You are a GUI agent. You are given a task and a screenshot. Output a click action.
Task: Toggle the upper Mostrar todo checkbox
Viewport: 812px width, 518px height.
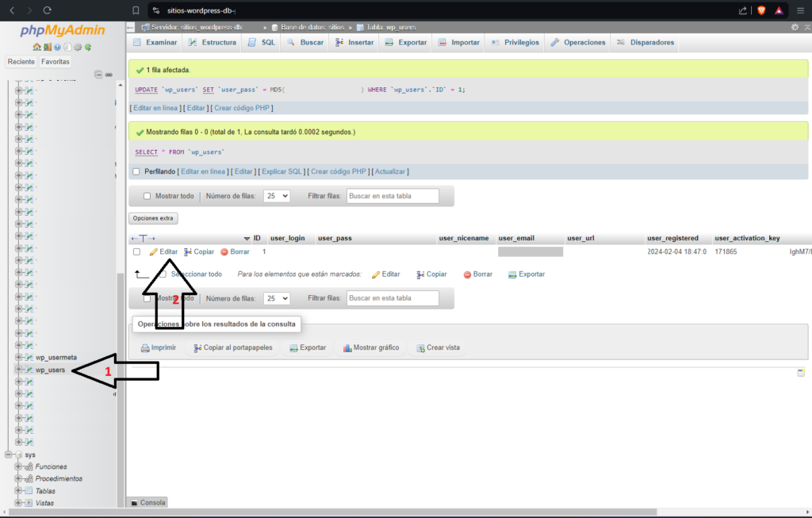tap(147, 196)
